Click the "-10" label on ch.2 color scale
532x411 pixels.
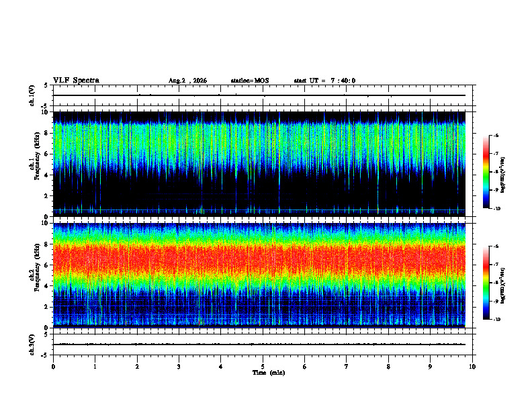497,320
